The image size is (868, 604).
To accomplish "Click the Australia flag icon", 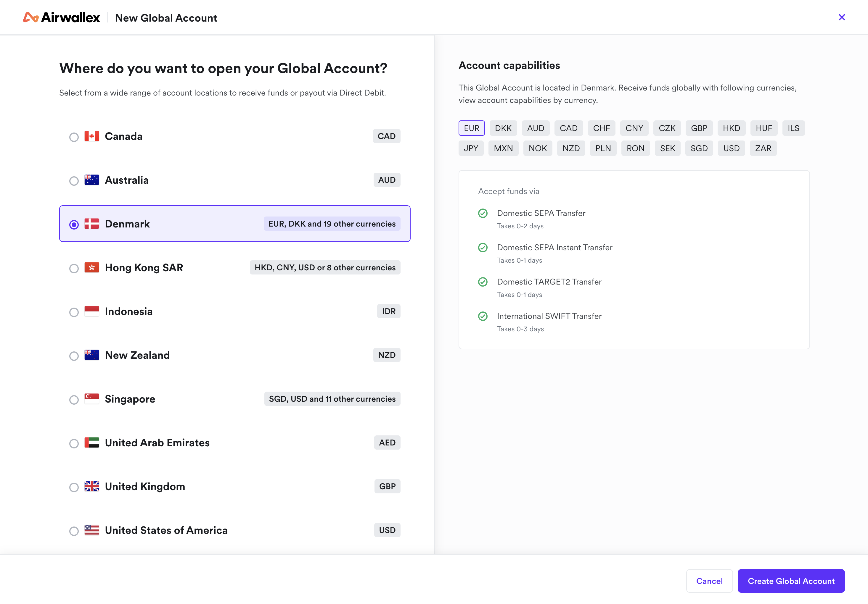I will [91, 180].
